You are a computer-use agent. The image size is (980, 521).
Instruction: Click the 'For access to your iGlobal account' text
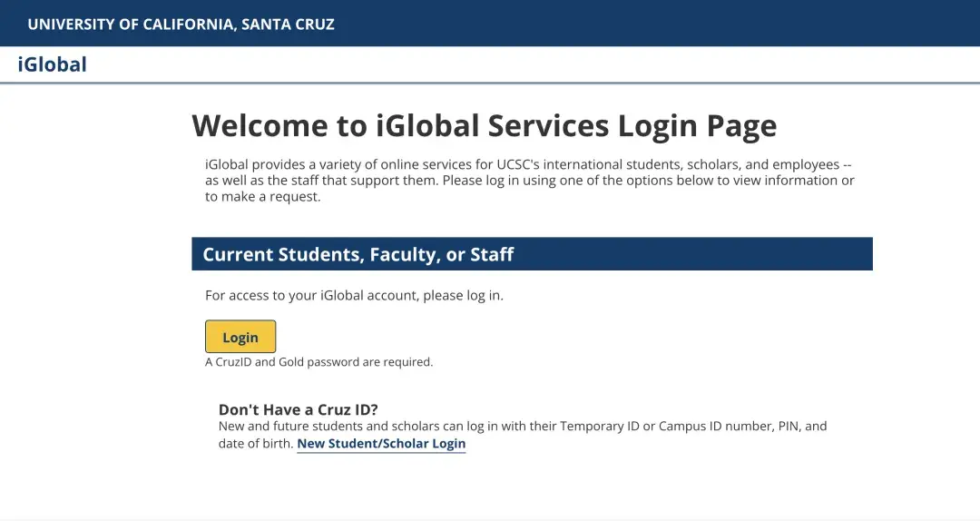pyautogui.click(x=354, y=295)
